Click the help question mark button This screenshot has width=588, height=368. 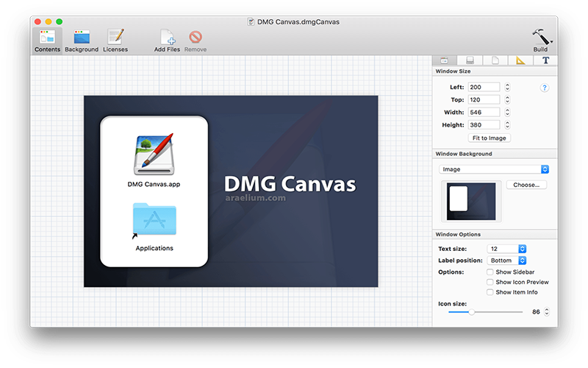(545, 88)
